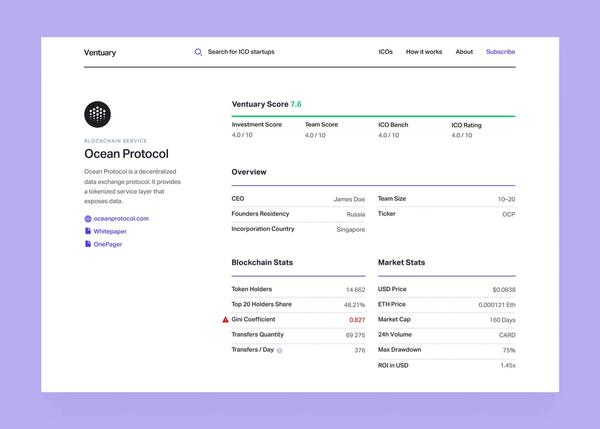Click the OnePager document icon
This screenshot has width=600, height=429.
(88, 244)
